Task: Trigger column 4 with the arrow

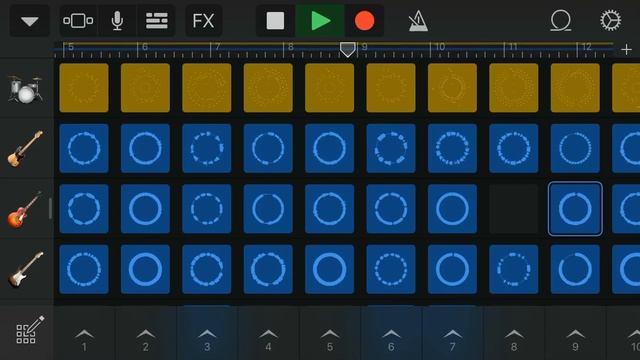Action: click(268, 340)
